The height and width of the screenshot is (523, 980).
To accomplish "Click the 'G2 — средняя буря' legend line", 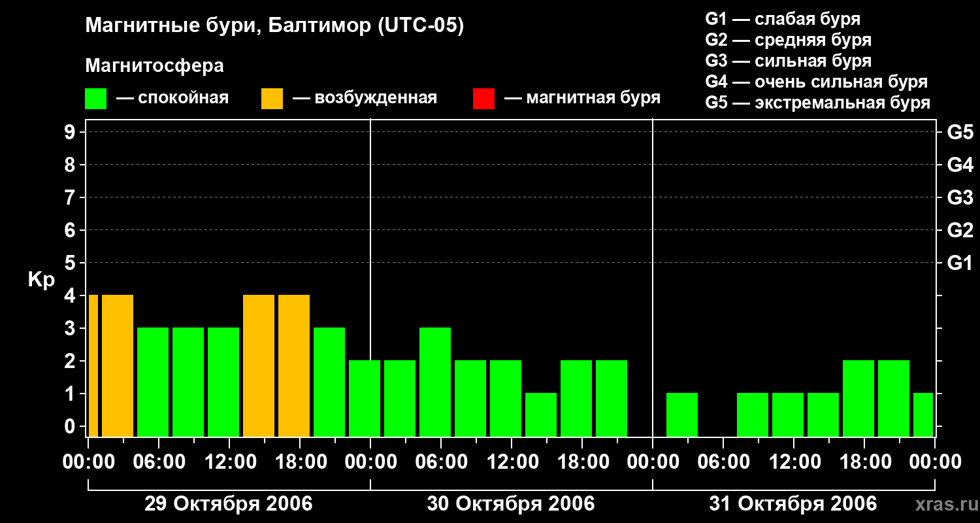I will [x=788, y=40].
